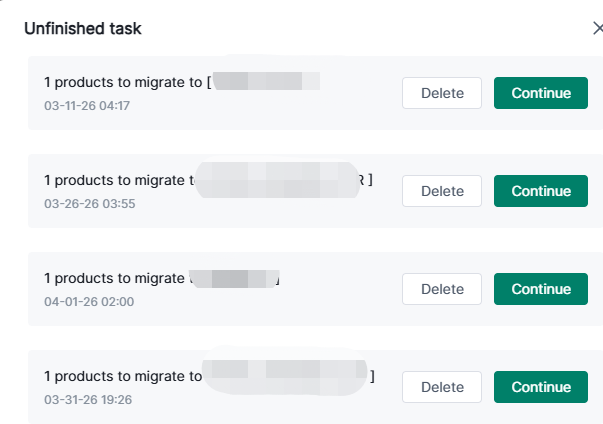The image size is (603, 424).
Task: Click the migrate description above 03-26-26 timestamp
Action: [117, 181]
